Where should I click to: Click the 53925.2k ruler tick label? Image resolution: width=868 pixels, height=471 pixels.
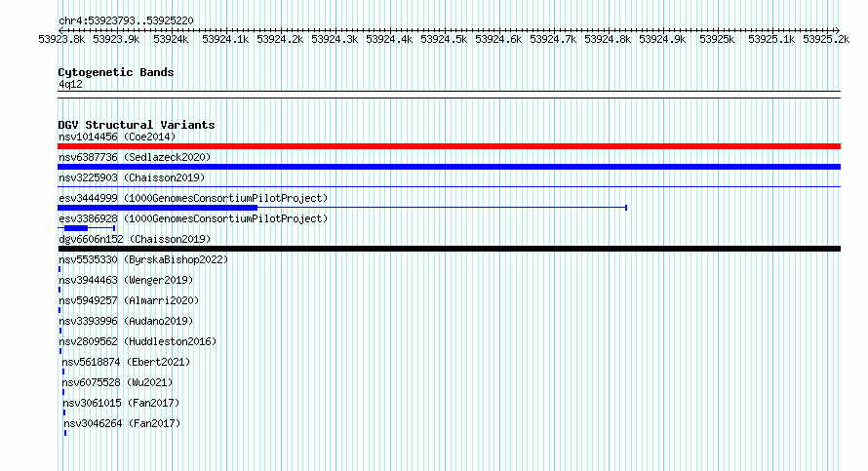[826, 39]
